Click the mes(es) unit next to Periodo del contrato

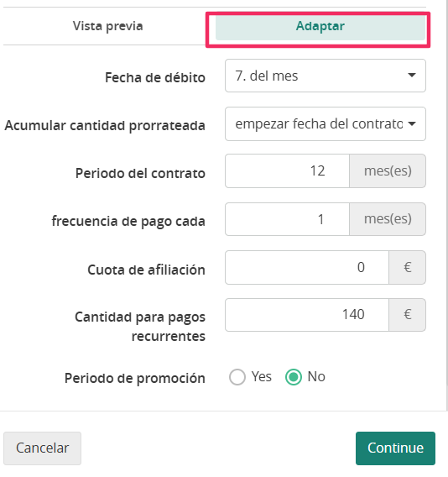(388, 171)
